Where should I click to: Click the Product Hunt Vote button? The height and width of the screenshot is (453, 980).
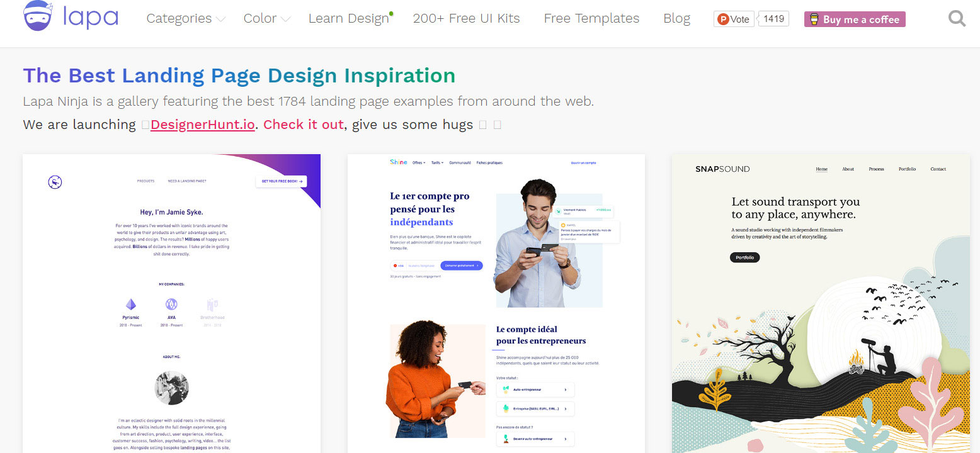[734, 19]
